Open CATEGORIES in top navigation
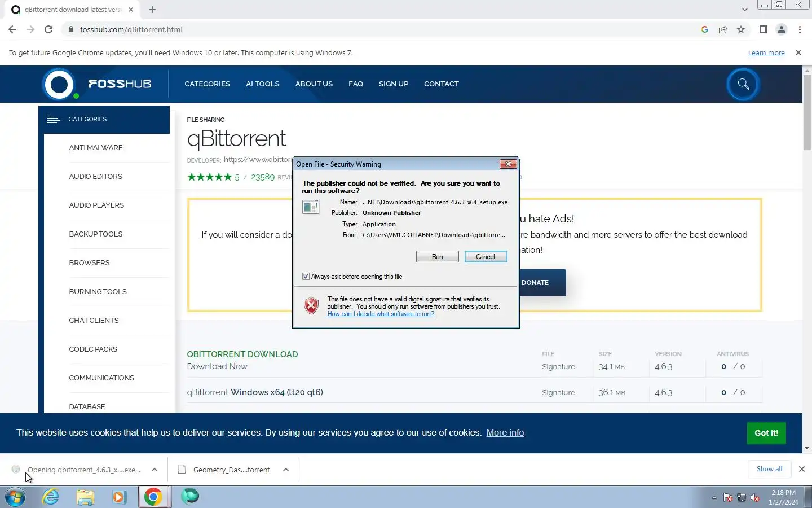The width and height of the screenshot is (812, 508). [207, 84]
